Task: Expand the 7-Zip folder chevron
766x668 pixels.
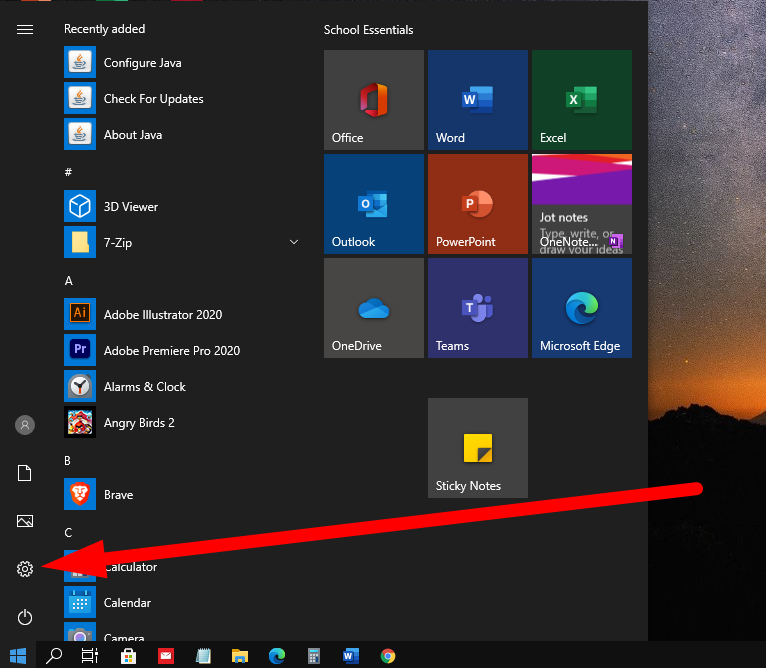Action: point(294,242)
